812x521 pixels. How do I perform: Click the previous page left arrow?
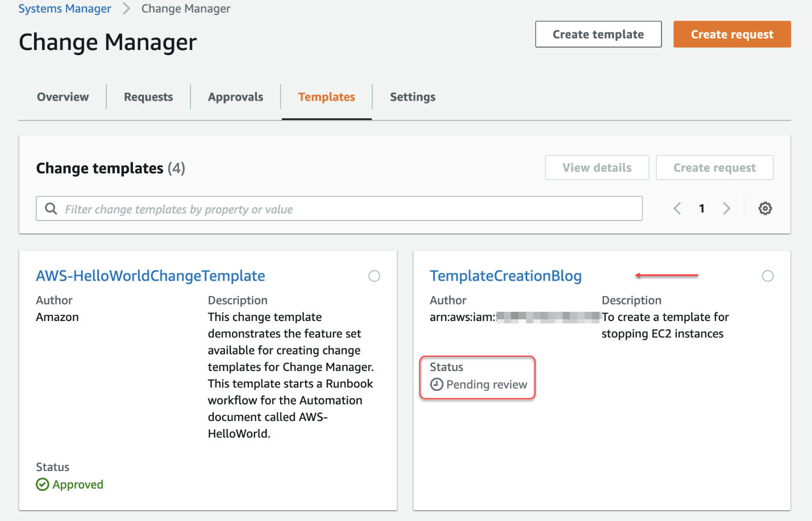tap(677, 209)
